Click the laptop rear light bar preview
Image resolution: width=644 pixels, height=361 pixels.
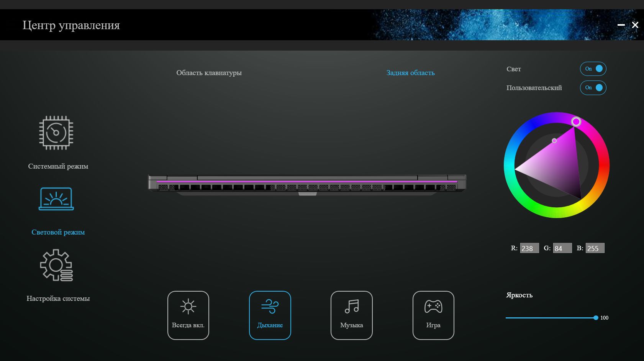tap(307, 182)
